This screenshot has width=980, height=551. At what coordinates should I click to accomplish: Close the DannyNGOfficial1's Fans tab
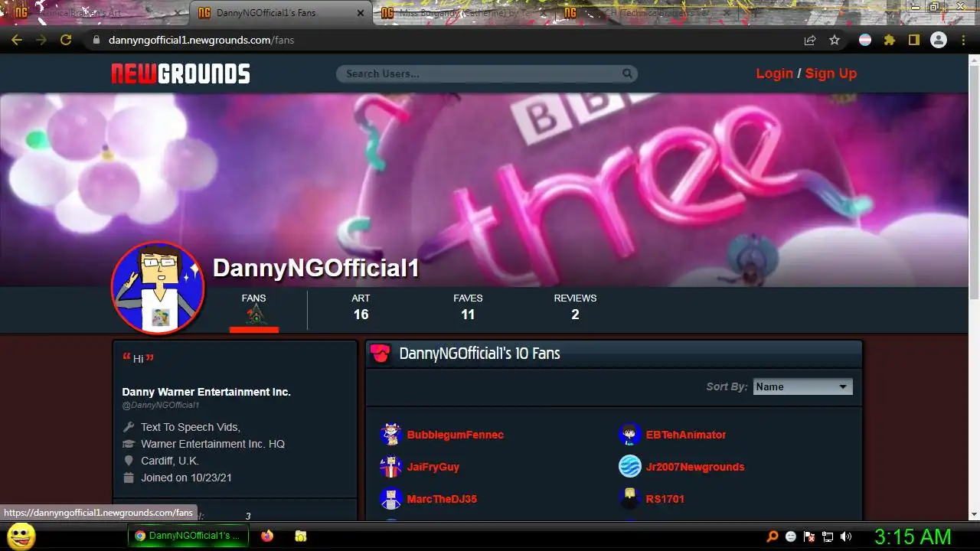pyautogui.click(x=361, y=13)
